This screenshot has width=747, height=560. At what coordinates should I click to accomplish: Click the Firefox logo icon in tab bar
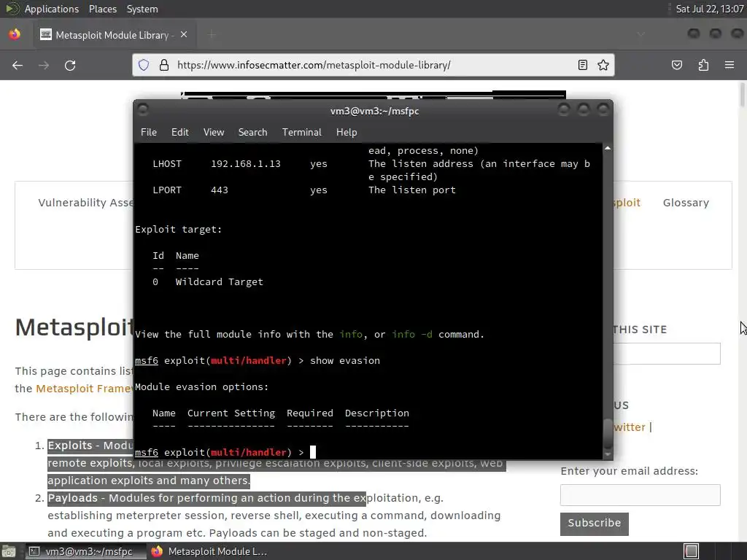coord(15,35)
